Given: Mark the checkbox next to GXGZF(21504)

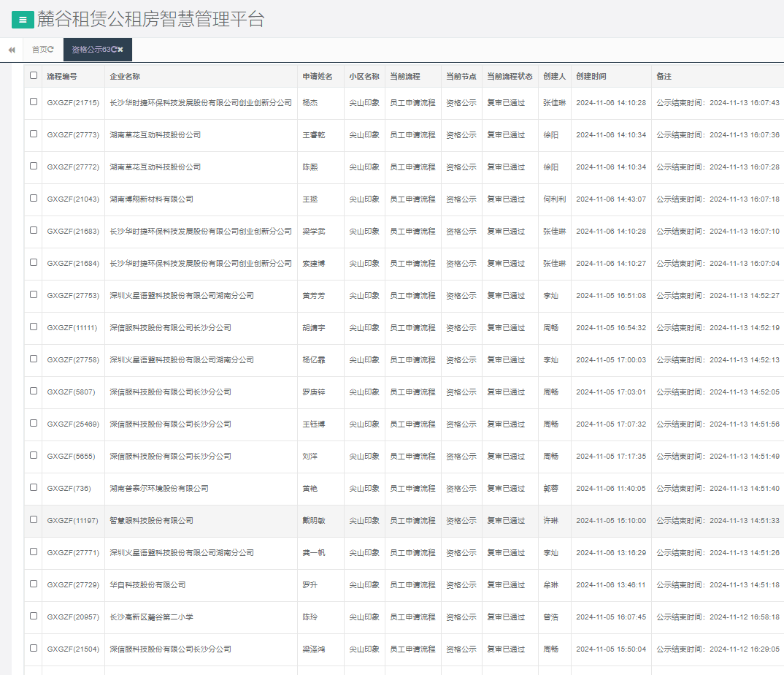Looking at the screenshot, I should tap(34, 648).
